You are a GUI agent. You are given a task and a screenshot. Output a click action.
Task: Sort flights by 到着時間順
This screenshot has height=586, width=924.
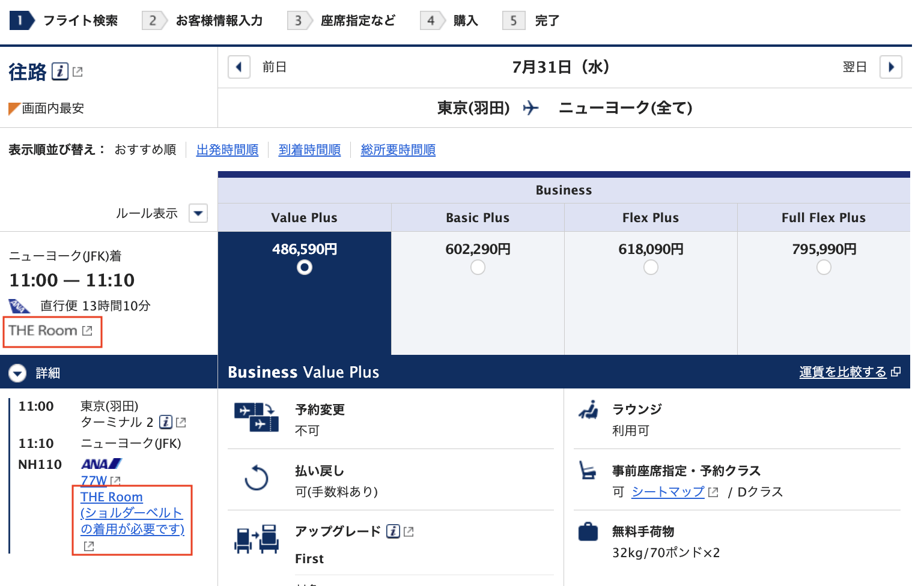click(309, 150)
